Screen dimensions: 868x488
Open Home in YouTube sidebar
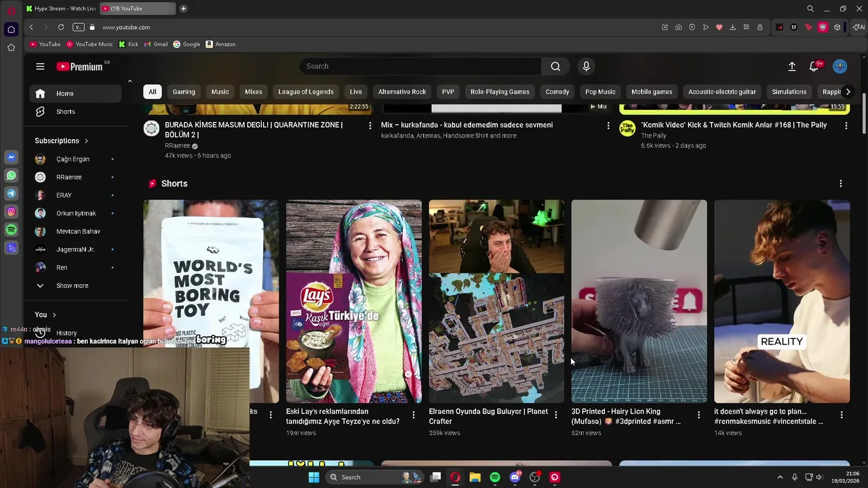75,94
